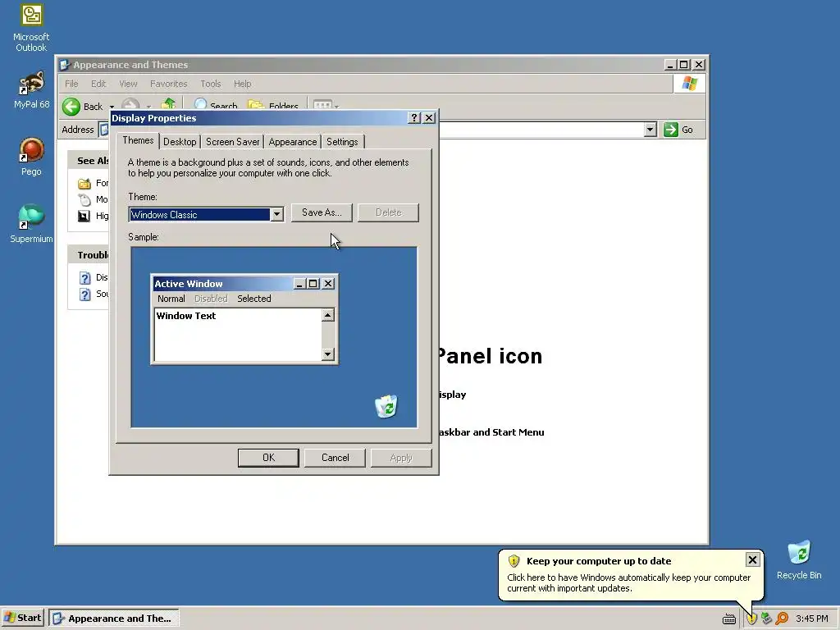
Task: Close the Display Properties dialog
Action: tap(429, 118)
